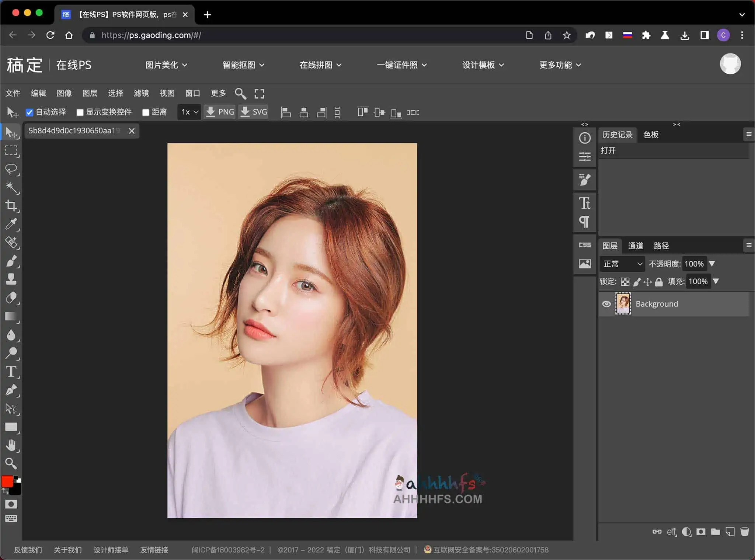
Task: Open the zoom level 1x dropdown
Action: click(x=188, y=112)
